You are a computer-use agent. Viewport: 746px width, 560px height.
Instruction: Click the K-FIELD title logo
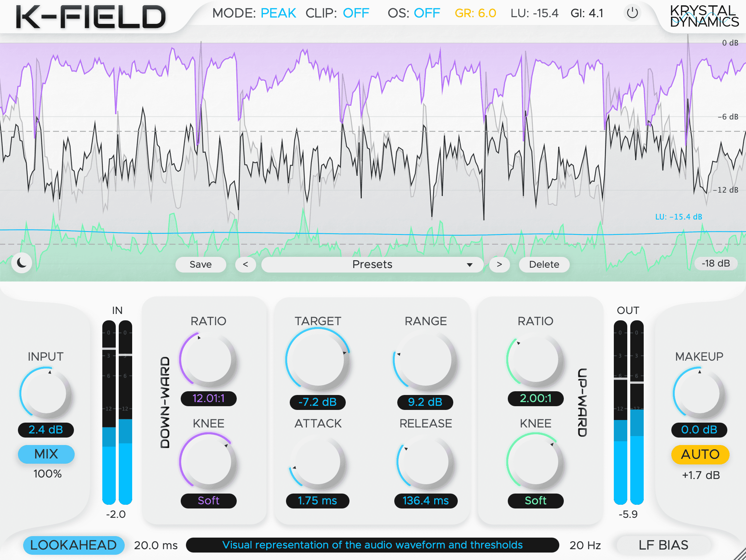click(91, 17)
